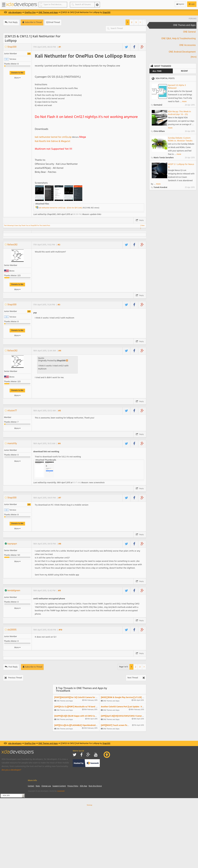The width and height of the screenshot is (198, 868).
Task: Click the Login button
Action: pyautogui.click(x=192, y=4)
